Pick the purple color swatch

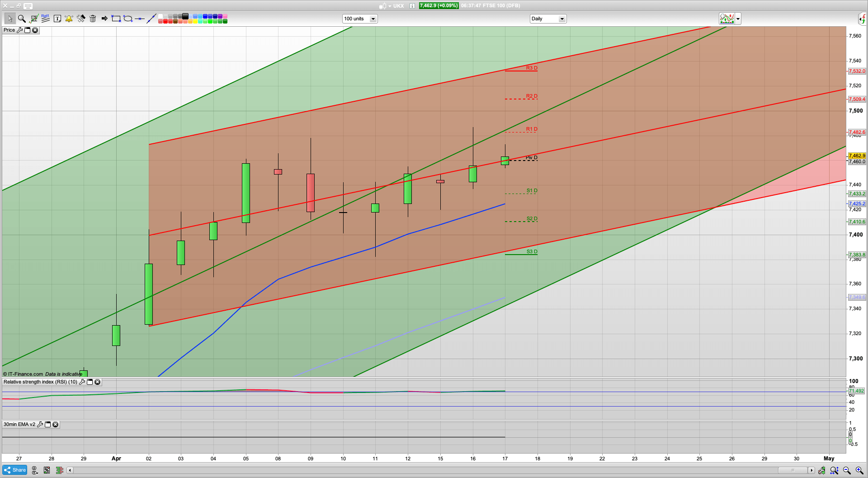point(220,16)
